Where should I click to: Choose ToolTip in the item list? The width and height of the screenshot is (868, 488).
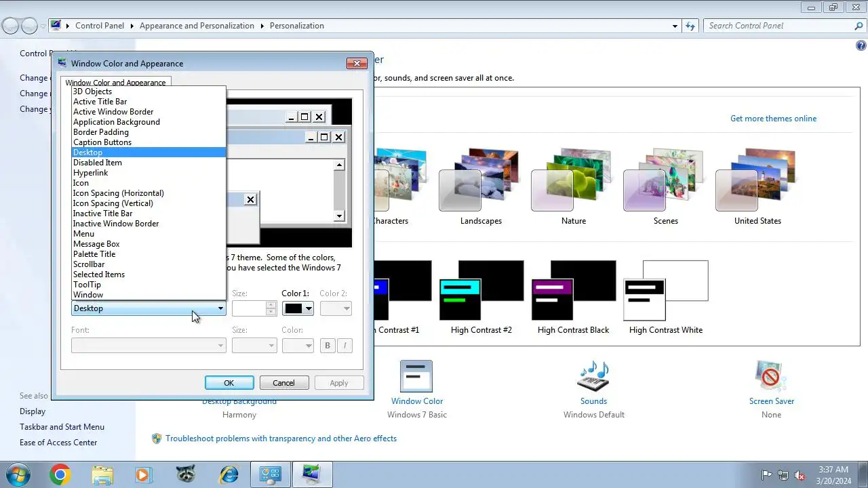coord(149,285)
